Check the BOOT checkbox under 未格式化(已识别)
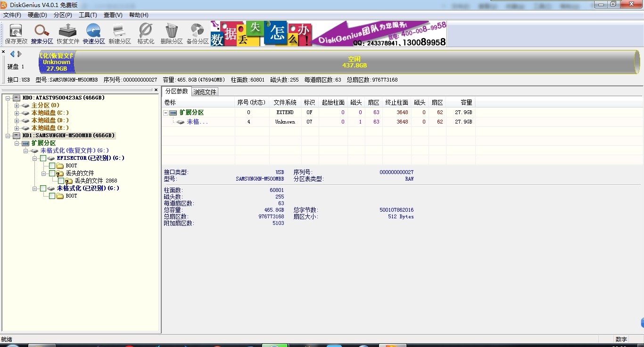The image size is (644, 347). point(52,196)
